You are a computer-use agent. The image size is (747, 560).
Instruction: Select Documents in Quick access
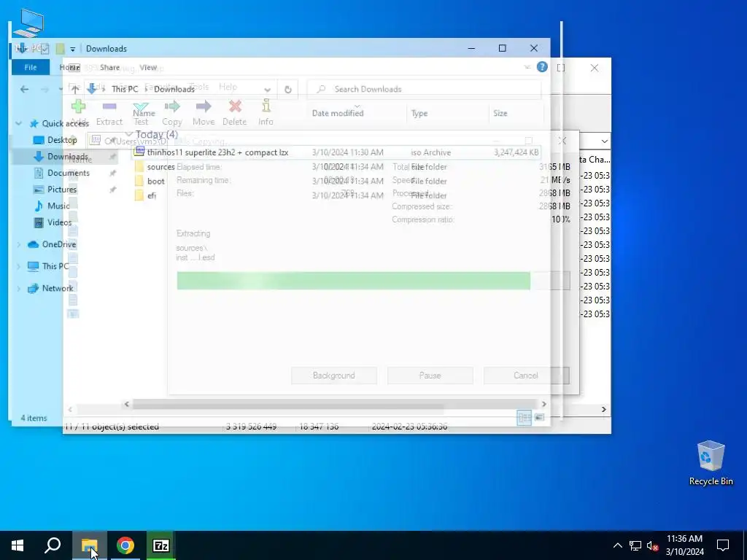68,173
